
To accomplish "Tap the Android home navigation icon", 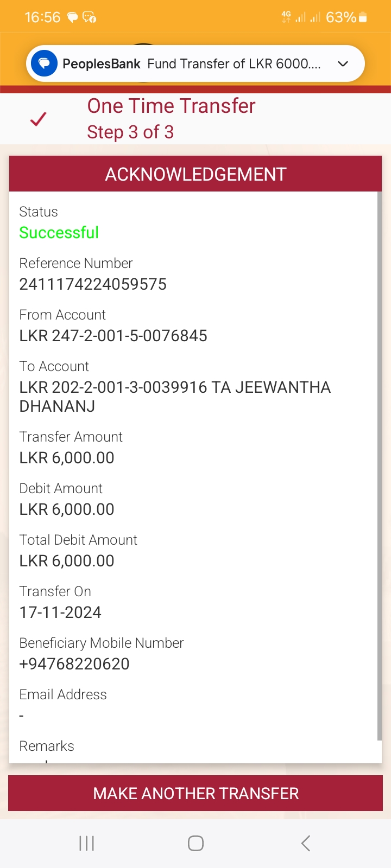I will click(x=195, y=843).
